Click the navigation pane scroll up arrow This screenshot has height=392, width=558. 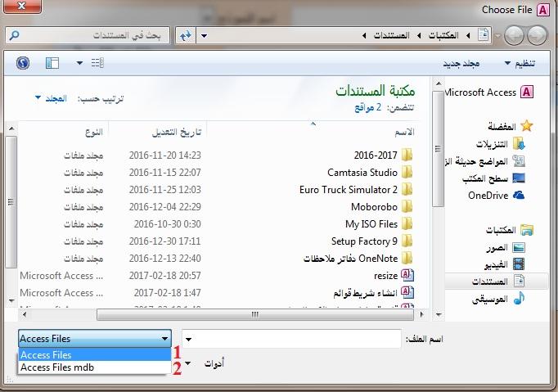tap(439, 84)
